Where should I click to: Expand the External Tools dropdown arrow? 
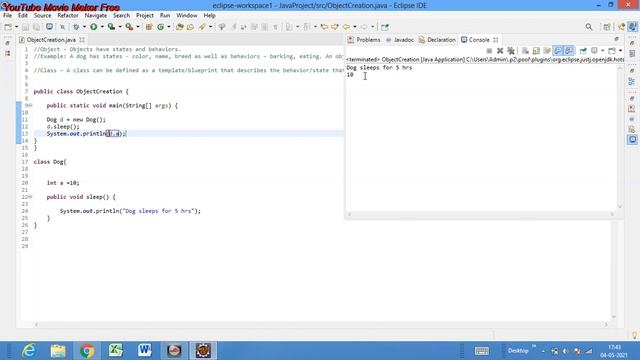coord(138,27)
